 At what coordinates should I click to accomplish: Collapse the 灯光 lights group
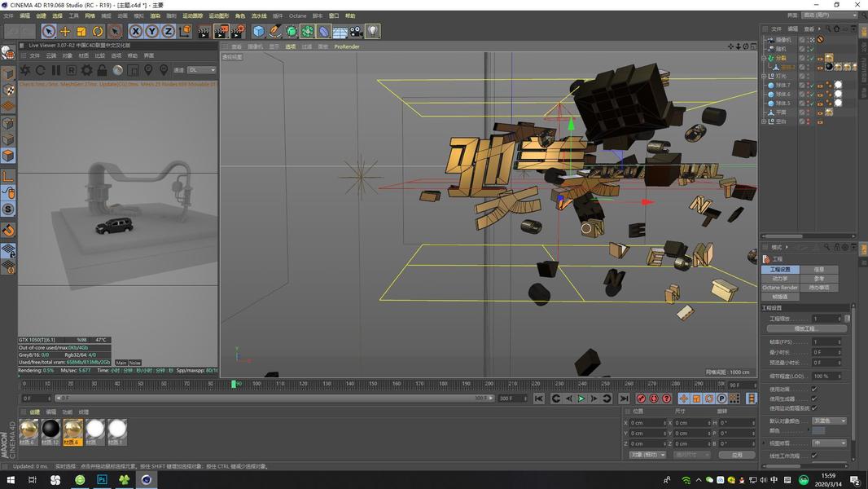[x=764, y=76]
